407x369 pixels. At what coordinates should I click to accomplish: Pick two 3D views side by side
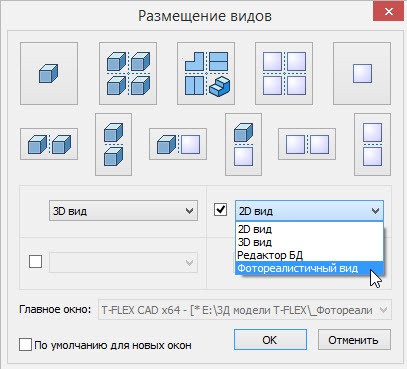(x=49, y=144)
